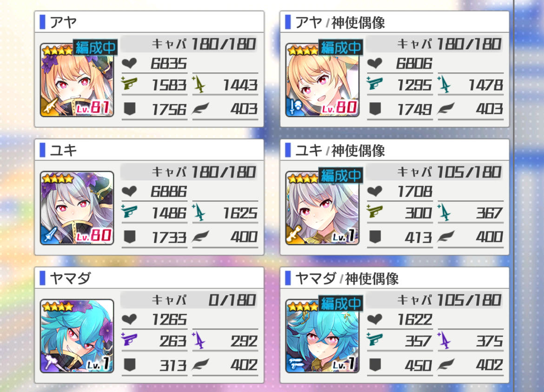Select アヤ/神使偶像 Lv.80 character portrait
This screenshot has height=392, width=544.
[322, 80]
